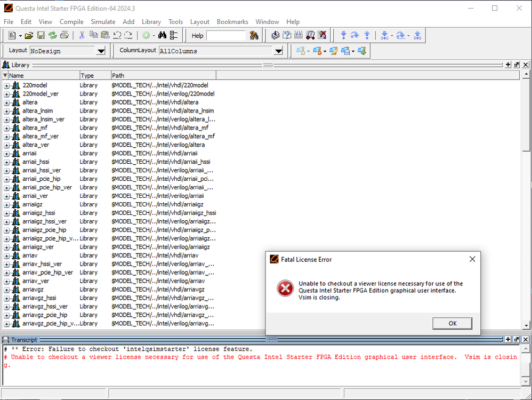532x400 pixels.
Task: Click the Copy toolbar icon
Action: click(94, 35)
